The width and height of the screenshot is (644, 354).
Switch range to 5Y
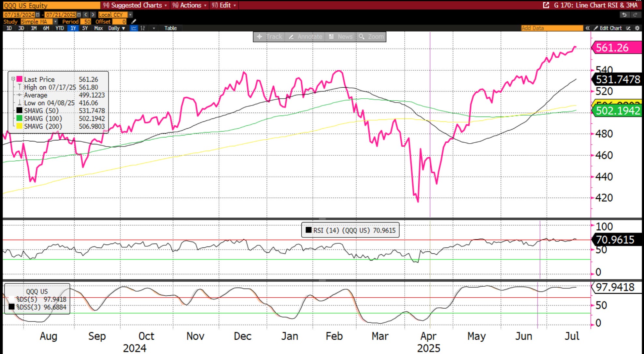pyautogui.click(x=85, y=28)
